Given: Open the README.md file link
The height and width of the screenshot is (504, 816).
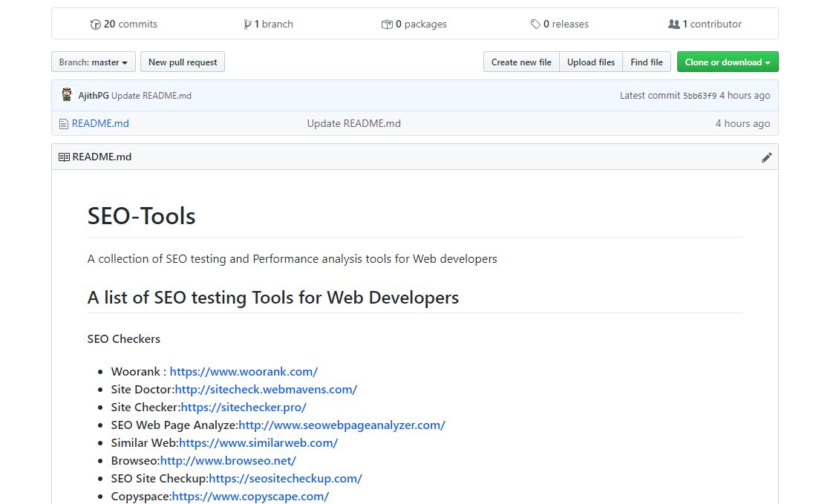Looking at the screenshot, I should pos(100,124).
